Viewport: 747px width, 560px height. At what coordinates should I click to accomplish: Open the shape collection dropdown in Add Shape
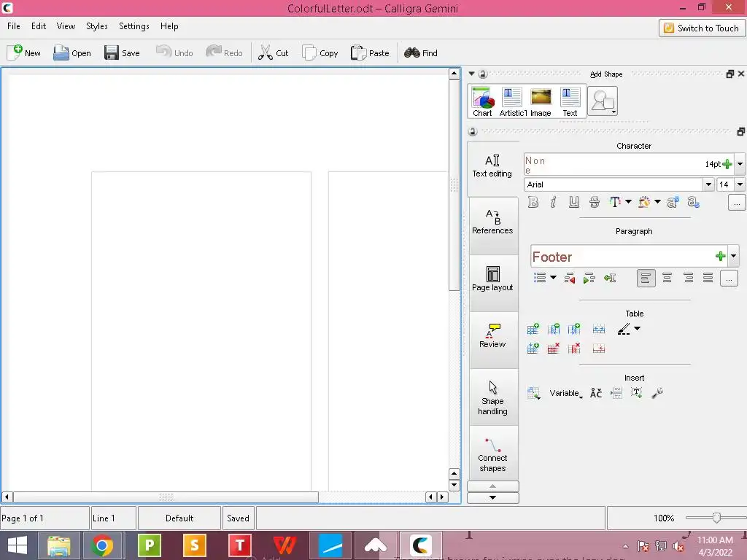coord(603,101)
